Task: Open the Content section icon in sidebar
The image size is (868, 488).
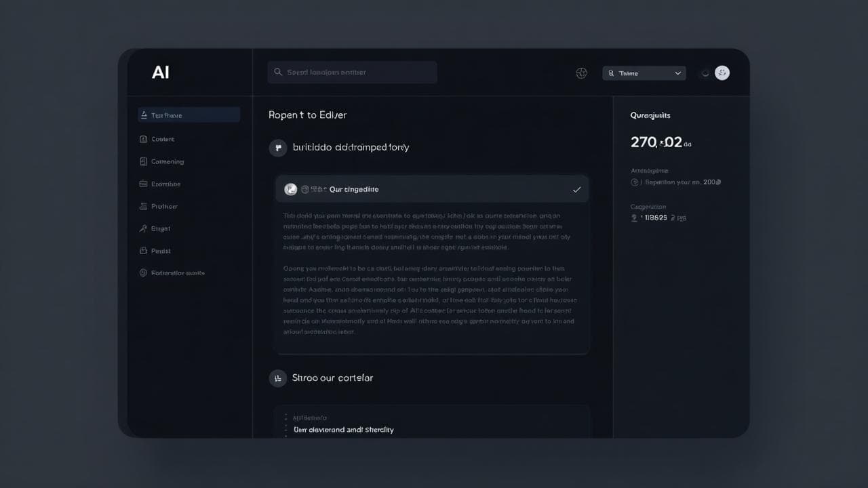Action: 144,138
